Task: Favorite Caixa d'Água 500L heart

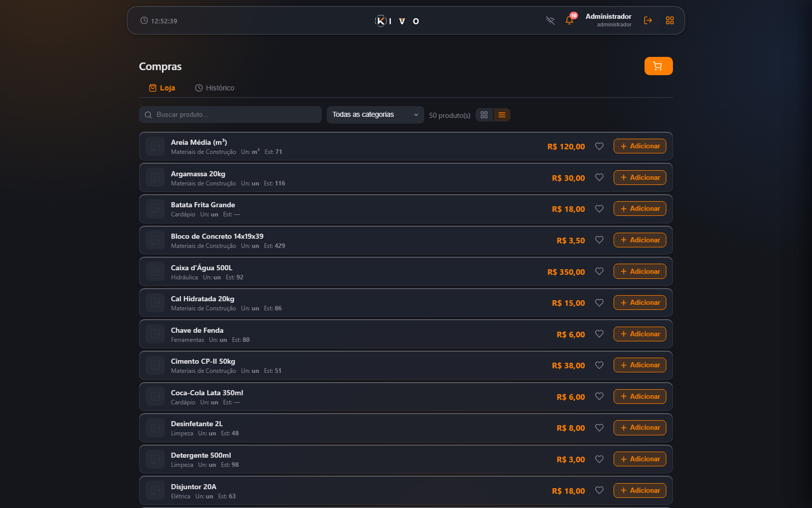Action: click(x=599, y=271)
